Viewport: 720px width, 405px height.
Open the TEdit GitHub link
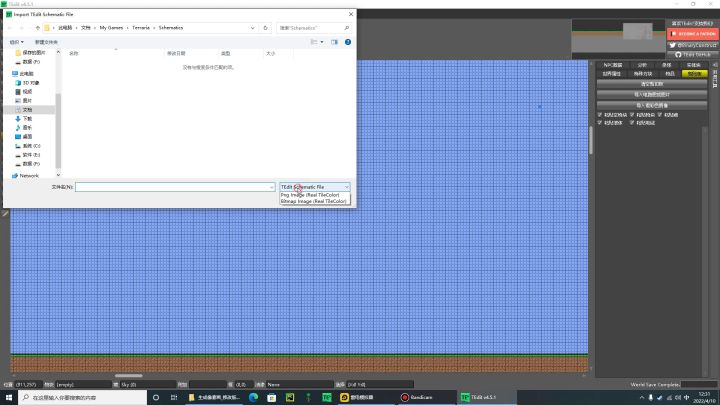click(692, 55)
